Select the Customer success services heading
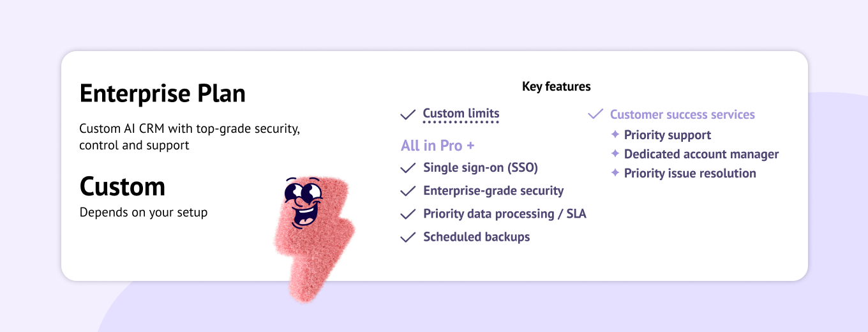The width and height of the screenshot is (868, 332). [682, 115]
